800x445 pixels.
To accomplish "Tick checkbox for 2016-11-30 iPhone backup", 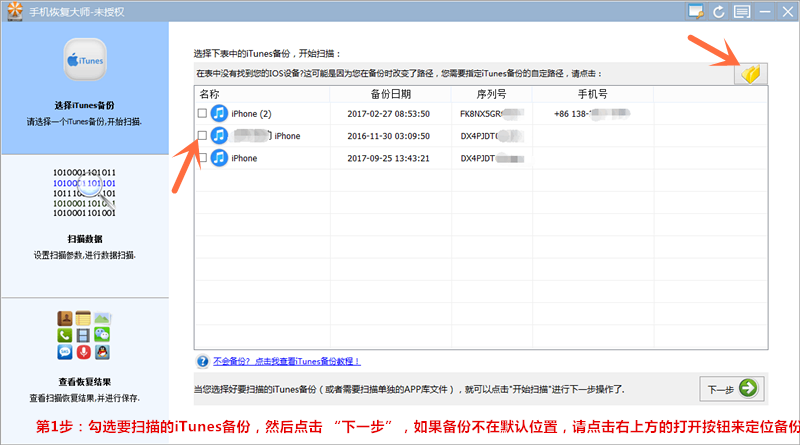I will point(202,135).
